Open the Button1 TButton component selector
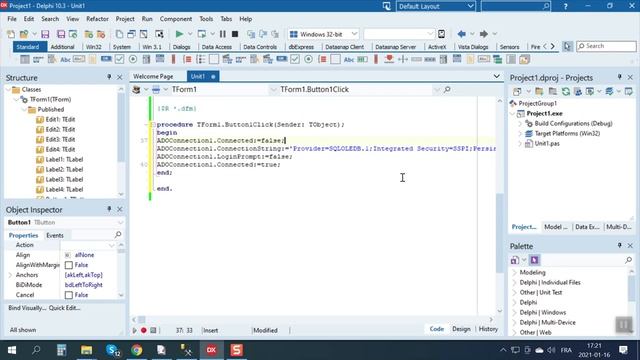 coord(65,222)
